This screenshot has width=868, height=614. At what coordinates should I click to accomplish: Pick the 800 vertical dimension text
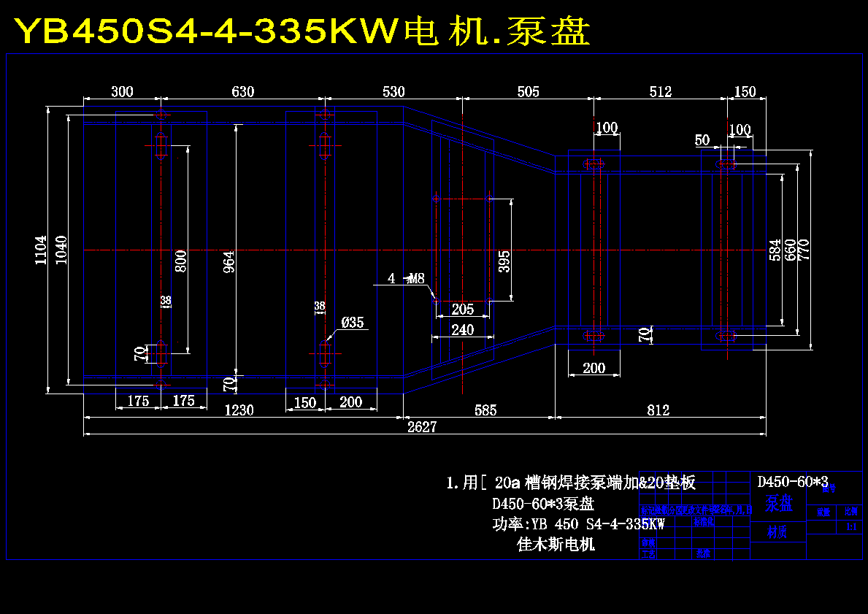(181, 261)
